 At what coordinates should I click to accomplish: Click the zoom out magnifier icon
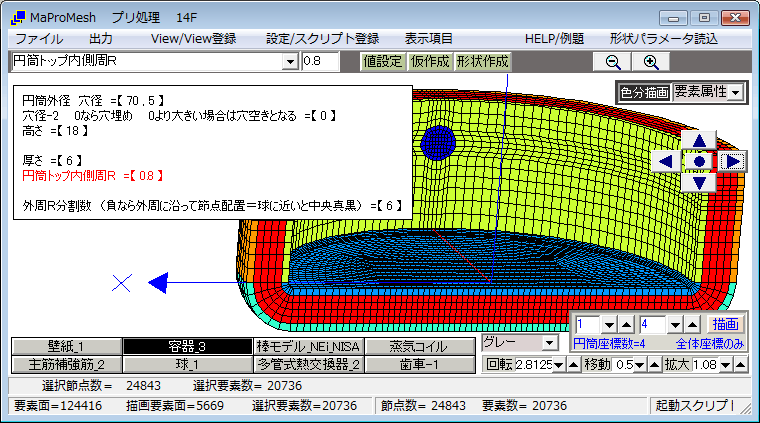[x=613, y=61]
